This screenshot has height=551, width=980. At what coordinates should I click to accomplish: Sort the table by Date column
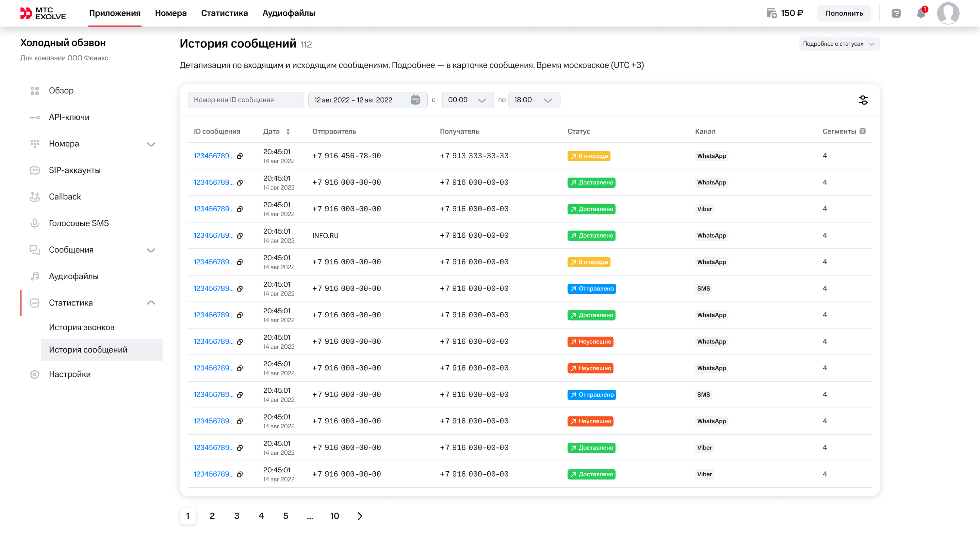288,131
